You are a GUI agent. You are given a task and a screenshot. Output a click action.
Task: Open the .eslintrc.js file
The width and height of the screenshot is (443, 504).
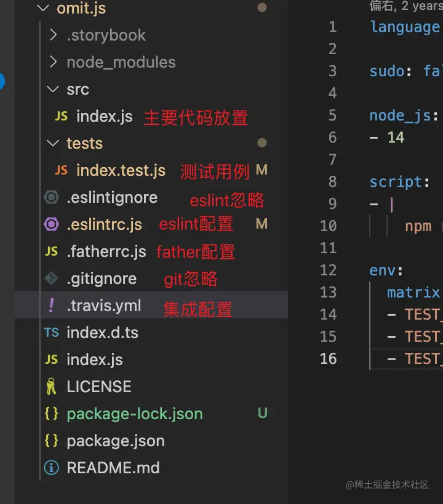tap(104, 224)
